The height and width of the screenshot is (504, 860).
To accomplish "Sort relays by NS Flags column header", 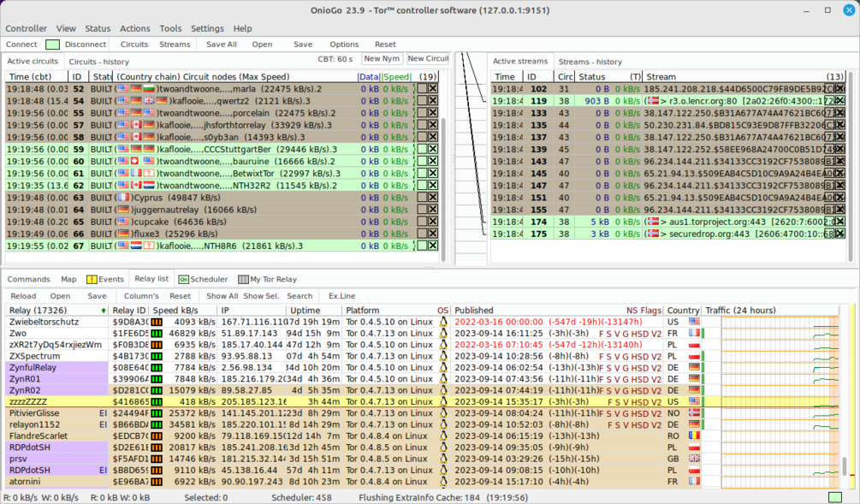I will coord(644,311).
